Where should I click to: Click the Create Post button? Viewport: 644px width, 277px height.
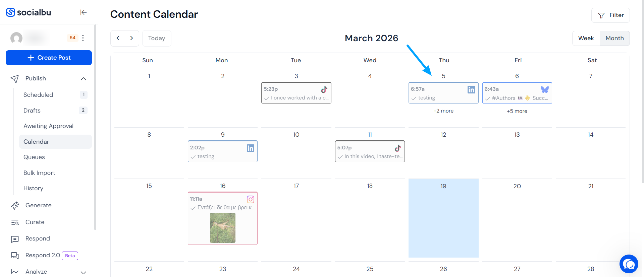(x=49, y=58)
